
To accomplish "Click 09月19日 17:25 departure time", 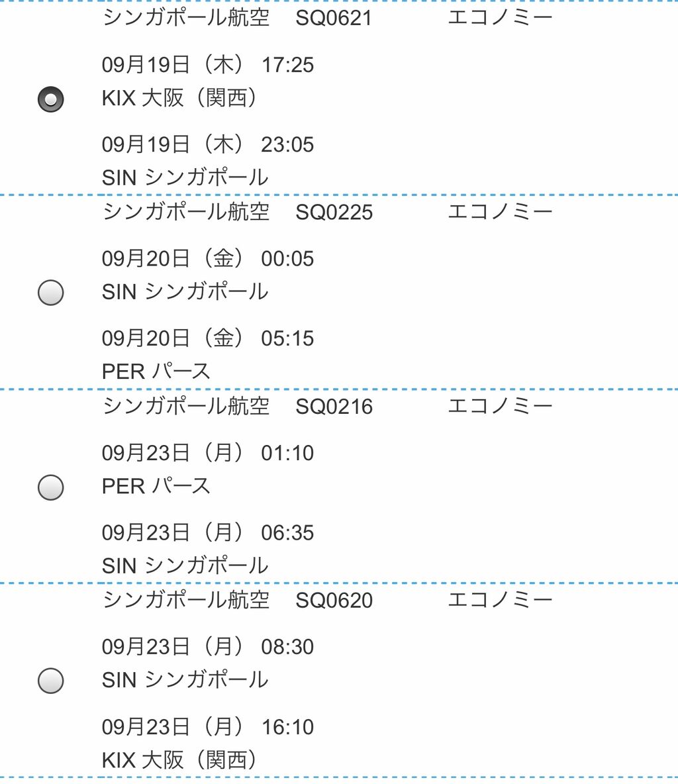I will [207, 65].
